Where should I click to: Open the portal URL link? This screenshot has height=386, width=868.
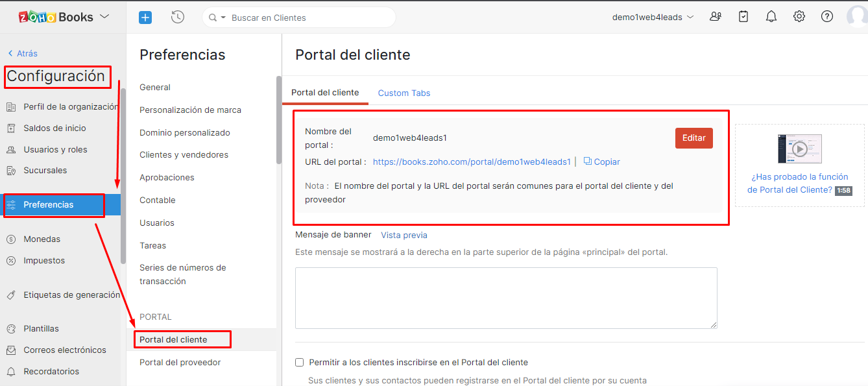tap(472, 162)
